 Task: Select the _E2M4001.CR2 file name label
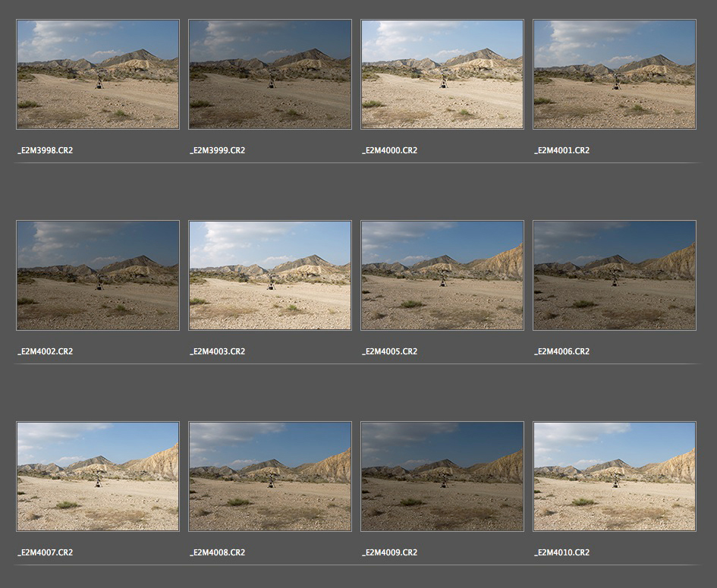pos(562,150)
